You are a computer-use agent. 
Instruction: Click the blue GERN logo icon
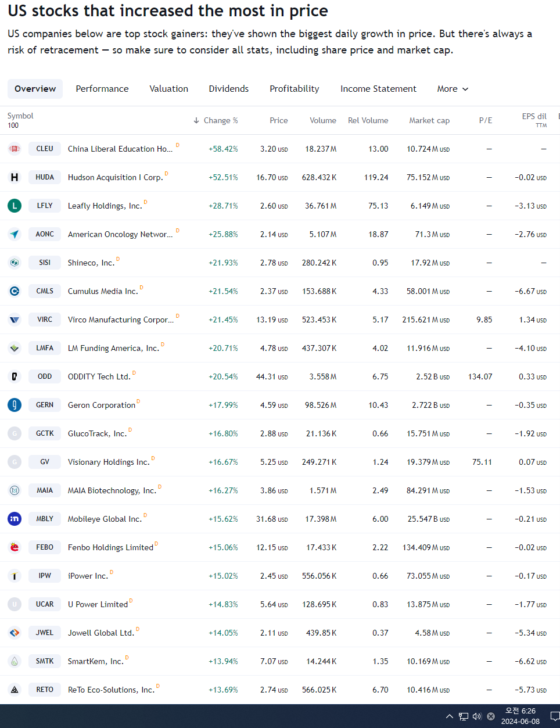(15, 405)
